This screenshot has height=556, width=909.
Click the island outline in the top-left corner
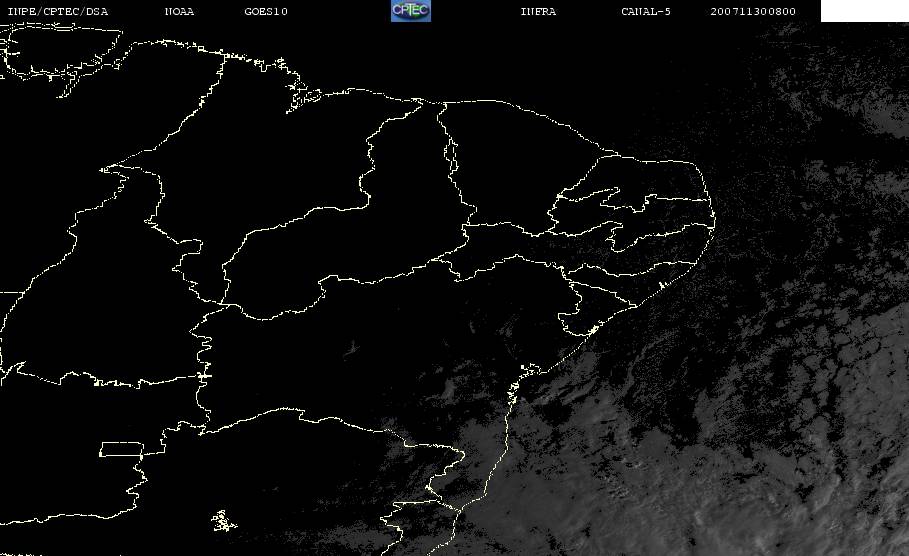[x=60, y=50]
